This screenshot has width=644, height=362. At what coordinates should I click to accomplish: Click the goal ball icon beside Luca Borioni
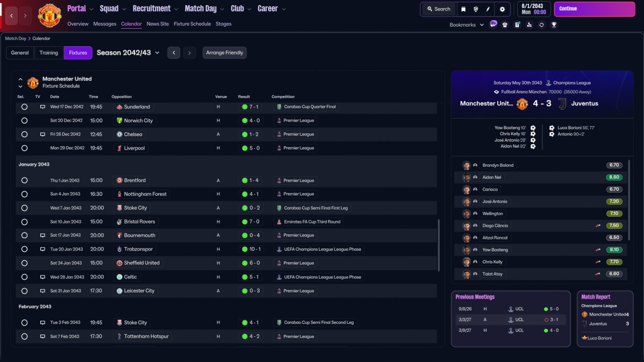(552, 128)
